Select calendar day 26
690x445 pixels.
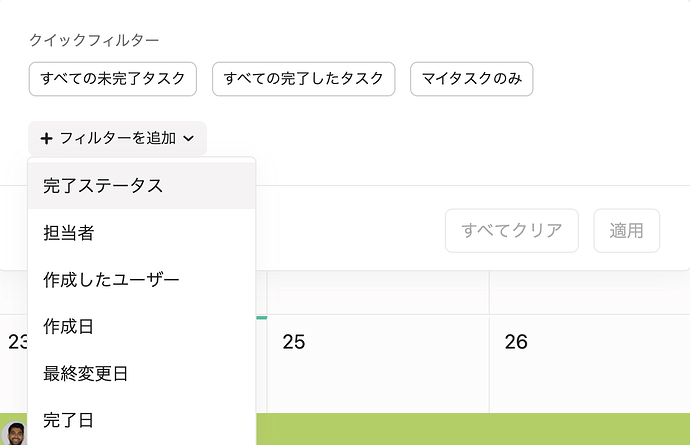pos(515,342)
